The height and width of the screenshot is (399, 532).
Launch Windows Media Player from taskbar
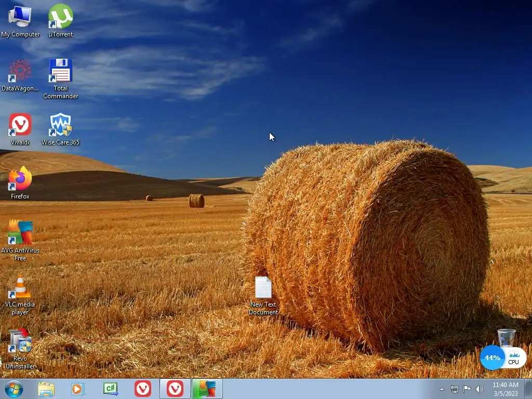78,389
